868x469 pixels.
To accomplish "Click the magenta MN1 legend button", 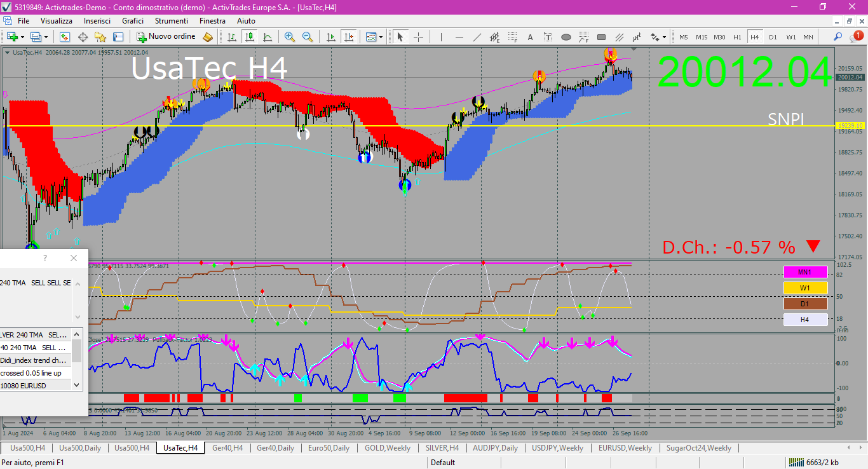I will (x=805, y=272).
